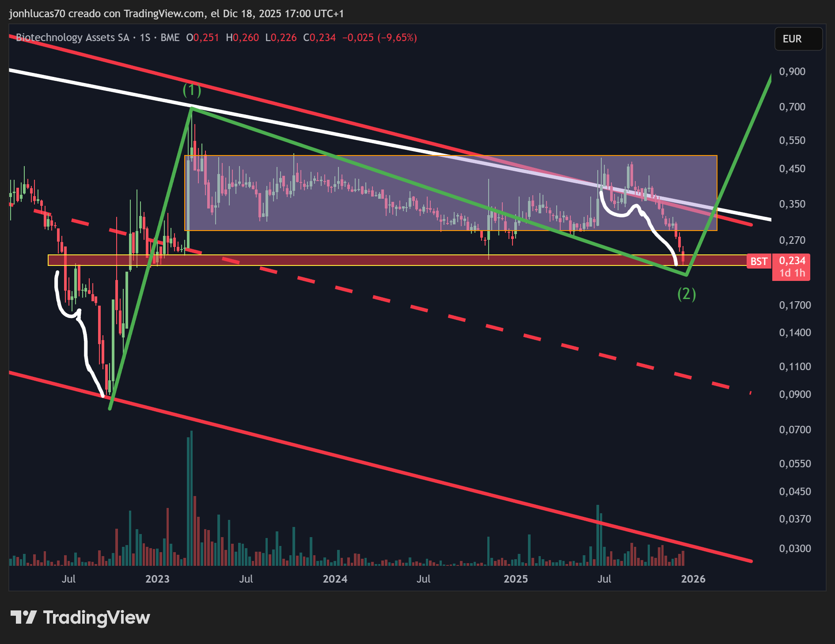
Task: Click the 2024 label on time axis
Action: [335, 579]
